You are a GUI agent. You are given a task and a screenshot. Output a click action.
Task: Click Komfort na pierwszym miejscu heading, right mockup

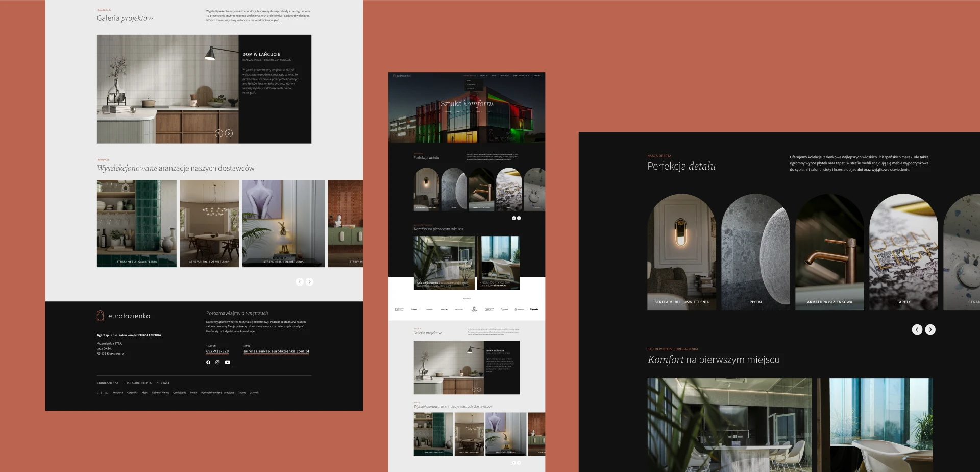714,360
